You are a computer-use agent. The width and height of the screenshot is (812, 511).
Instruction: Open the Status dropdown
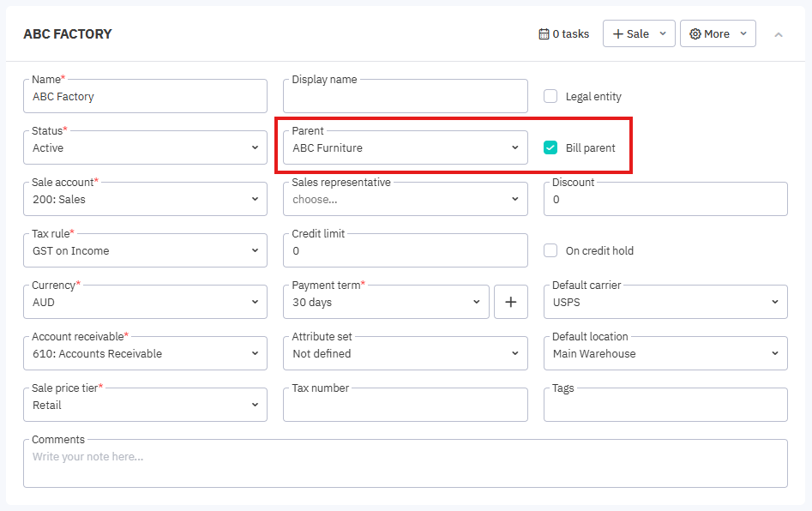pos(145,148)
